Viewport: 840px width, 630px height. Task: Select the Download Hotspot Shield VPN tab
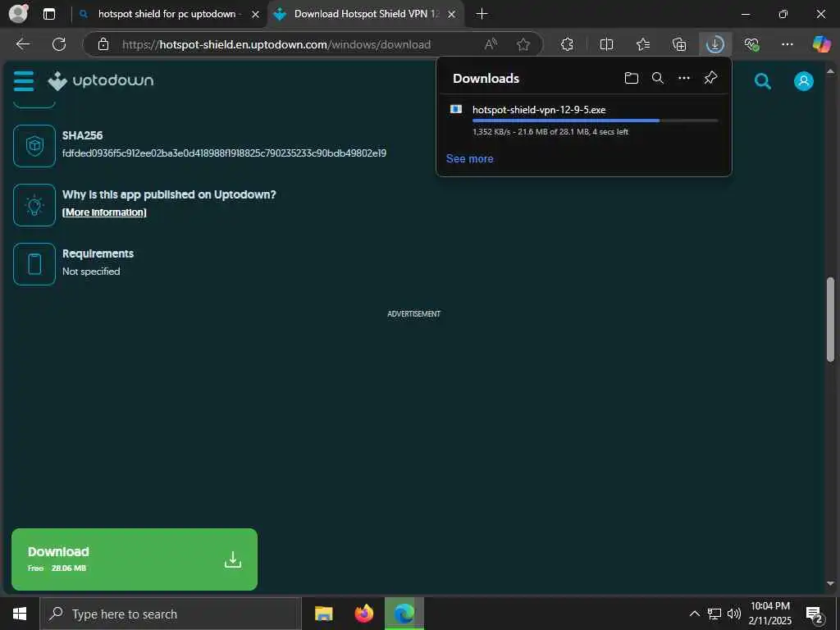click(x=366, y=14)
